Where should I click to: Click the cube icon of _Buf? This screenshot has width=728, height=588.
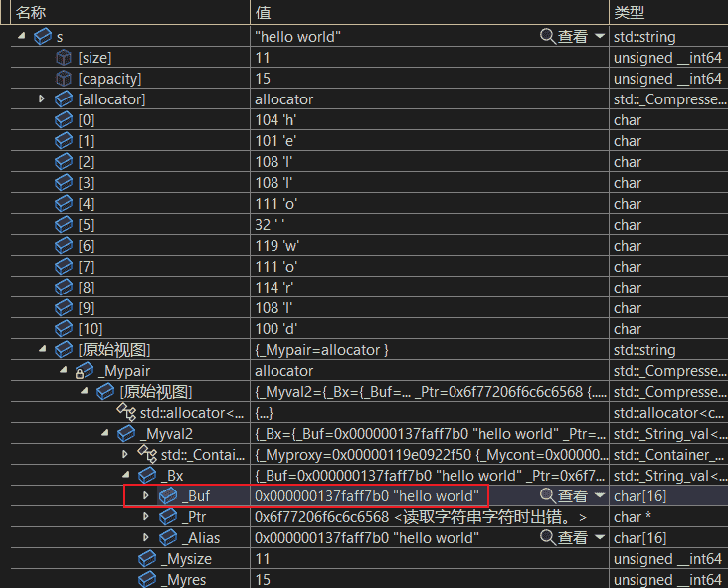point(168,496)
